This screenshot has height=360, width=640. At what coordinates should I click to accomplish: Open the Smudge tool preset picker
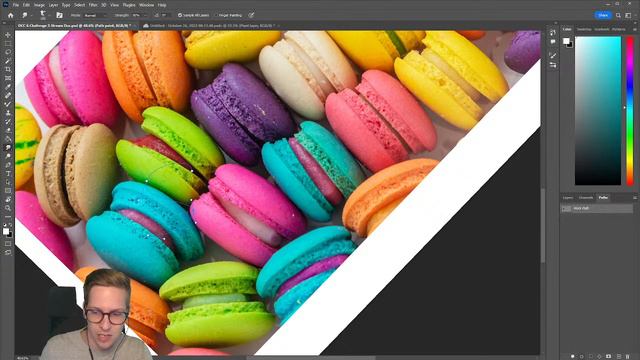(x=26, y=15)
